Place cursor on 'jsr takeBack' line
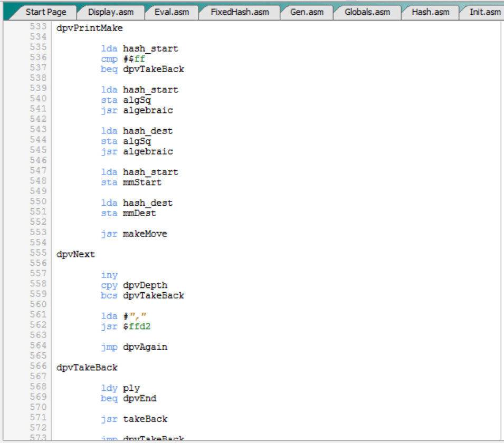504x443 pixels. pos(134,419)
